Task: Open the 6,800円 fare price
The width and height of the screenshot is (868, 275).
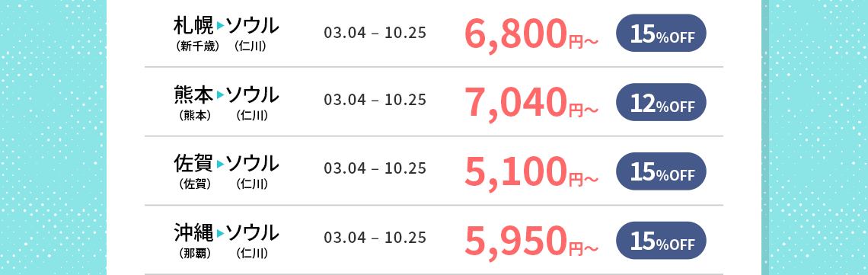Action: click(x=531, y=34)
